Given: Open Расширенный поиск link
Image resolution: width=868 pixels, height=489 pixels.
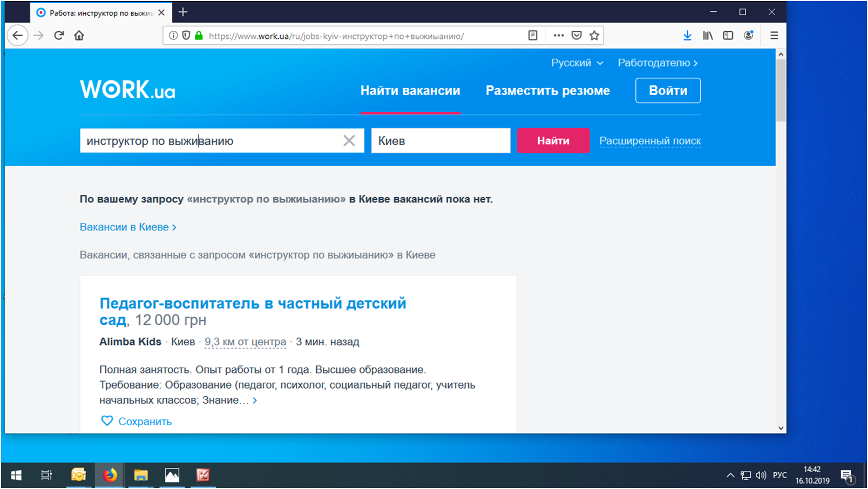Looking at the screenshot, I should [650, 141].
